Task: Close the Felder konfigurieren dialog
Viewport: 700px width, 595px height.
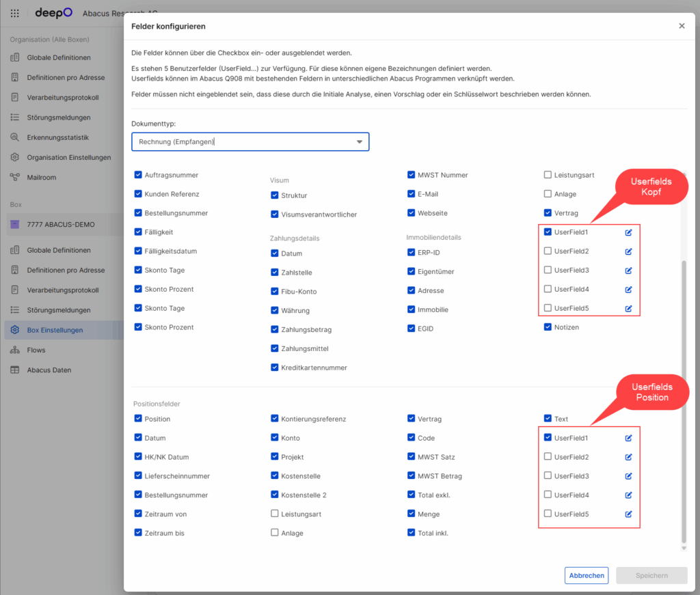Action: (x=682, y=26)
